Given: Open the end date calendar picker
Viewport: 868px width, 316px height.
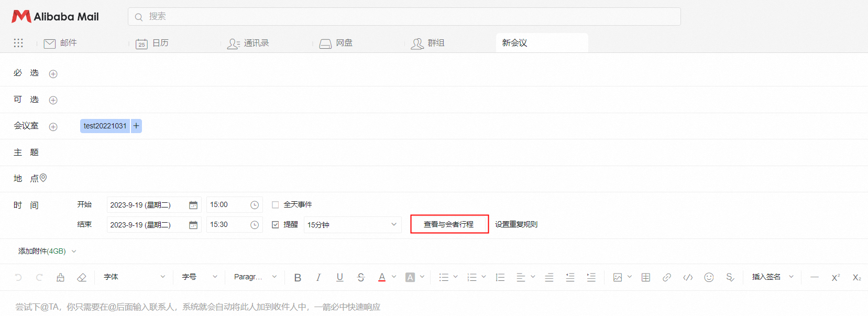Looking at the screenshot, I should [x=193, y=225].
